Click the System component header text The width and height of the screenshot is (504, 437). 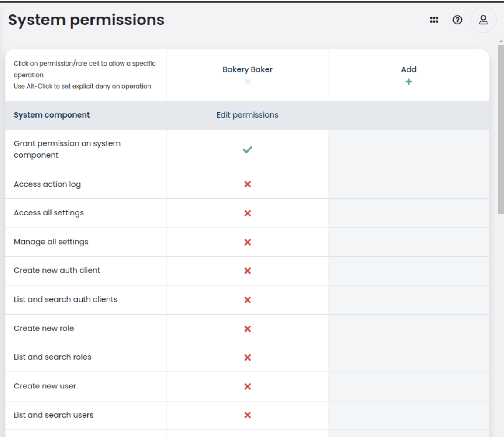52,115
